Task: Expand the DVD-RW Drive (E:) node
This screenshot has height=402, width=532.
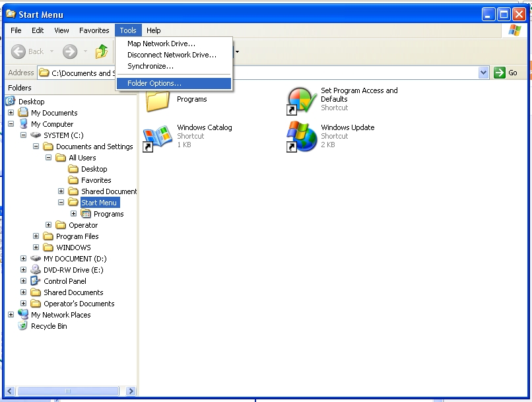Action: pos(23,270)
